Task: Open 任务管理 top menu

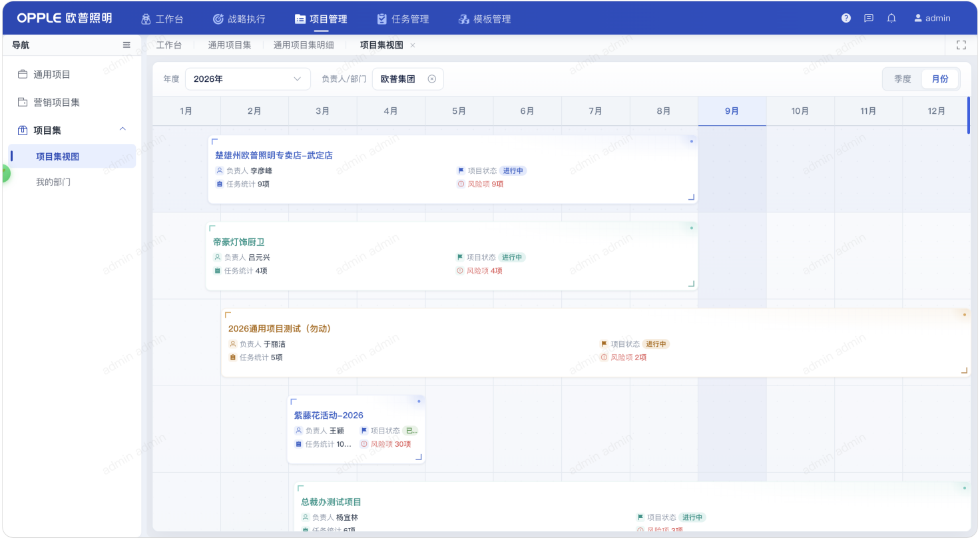Action: point(403,19)
